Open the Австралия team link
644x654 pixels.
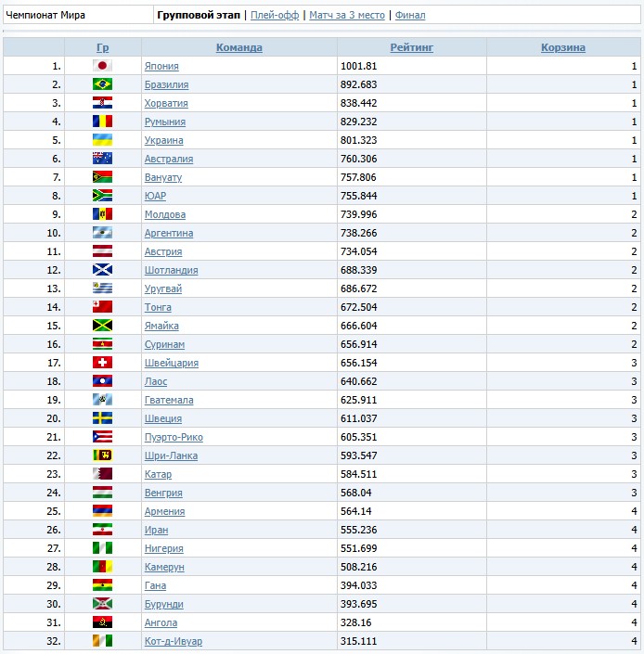[169, 159]
